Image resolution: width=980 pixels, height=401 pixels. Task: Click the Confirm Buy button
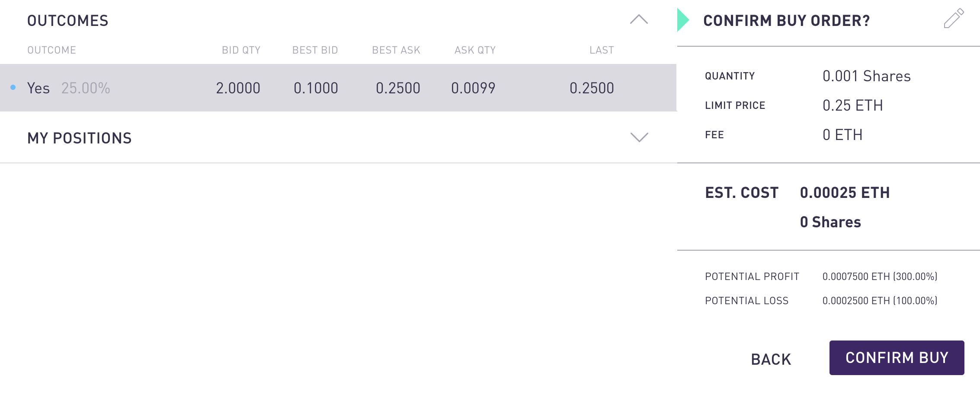click(897, 358)
